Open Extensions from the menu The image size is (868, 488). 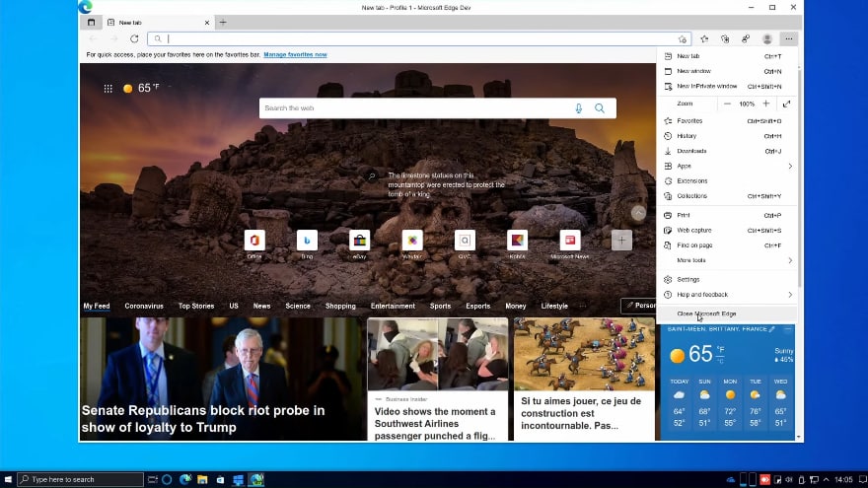click(726, 181)
